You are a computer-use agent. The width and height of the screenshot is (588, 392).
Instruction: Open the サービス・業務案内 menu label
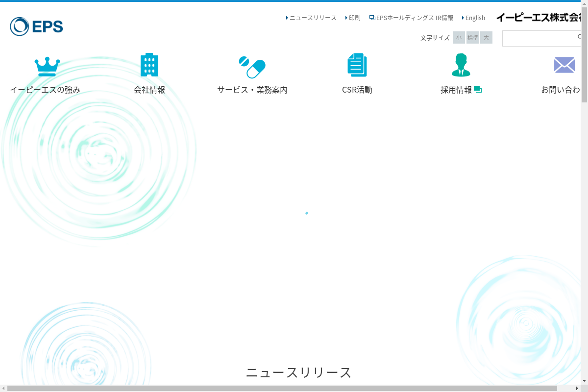[252, 90]
